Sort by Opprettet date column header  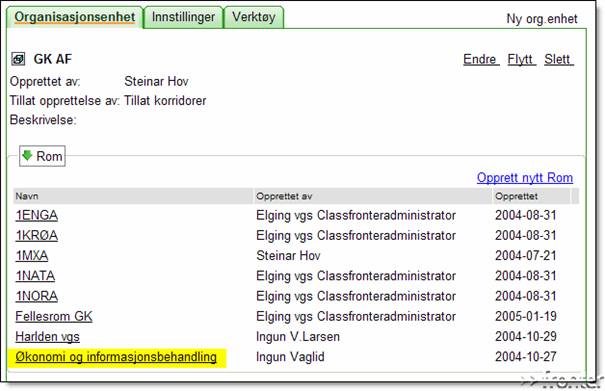click(x=516, y=196)
